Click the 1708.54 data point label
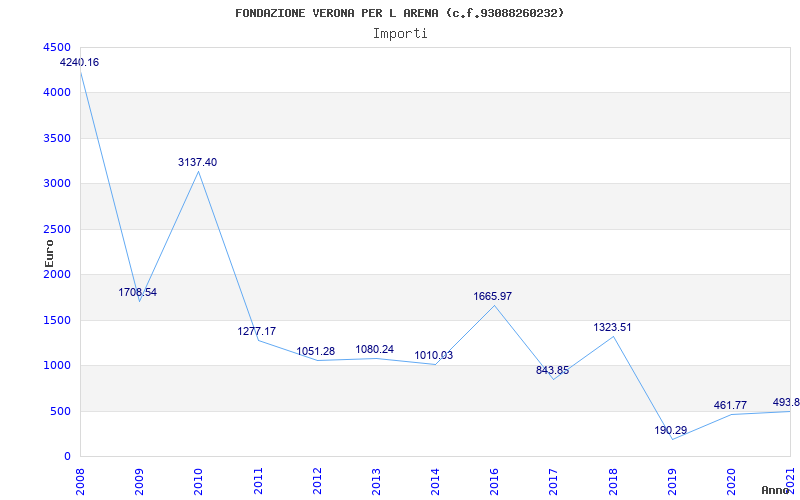The height and width of the screenshot is (500, 800). point(138,293)
